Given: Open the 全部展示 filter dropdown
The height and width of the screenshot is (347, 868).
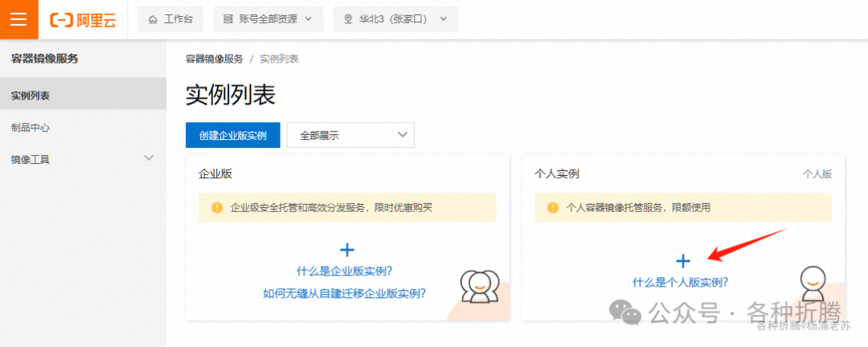Looking at the screenshot, I should [350, 135].
